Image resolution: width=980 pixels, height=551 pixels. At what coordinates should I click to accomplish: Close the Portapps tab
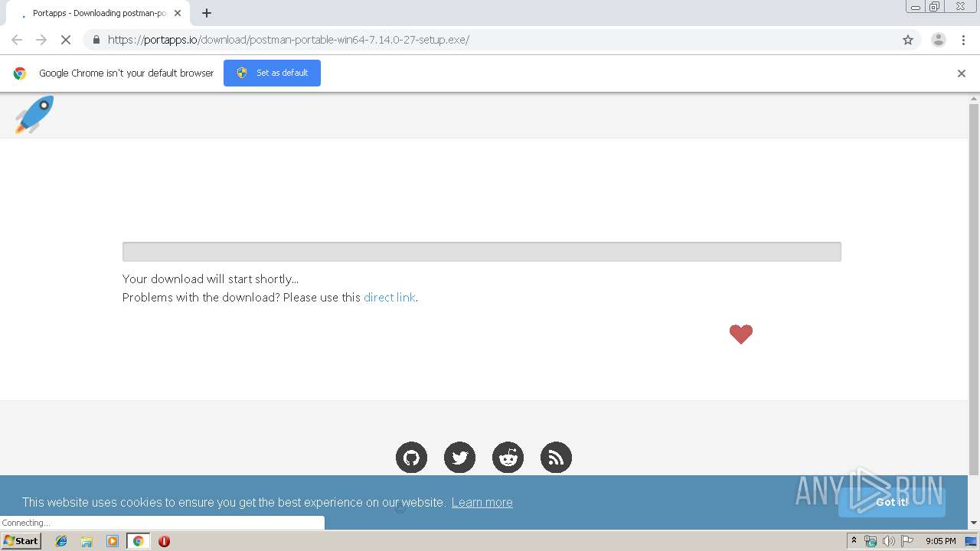coord(178,13)
